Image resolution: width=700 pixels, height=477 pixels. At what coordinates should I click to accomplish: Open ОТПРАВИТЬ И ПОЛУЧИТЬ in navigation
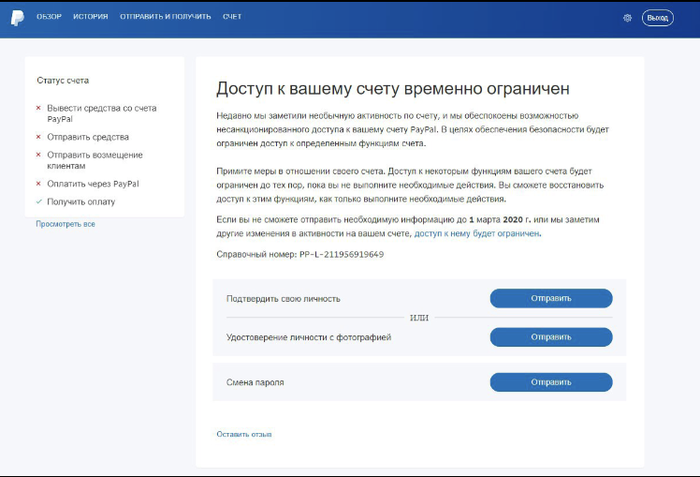pyautogui.click(x=165, y=17)
